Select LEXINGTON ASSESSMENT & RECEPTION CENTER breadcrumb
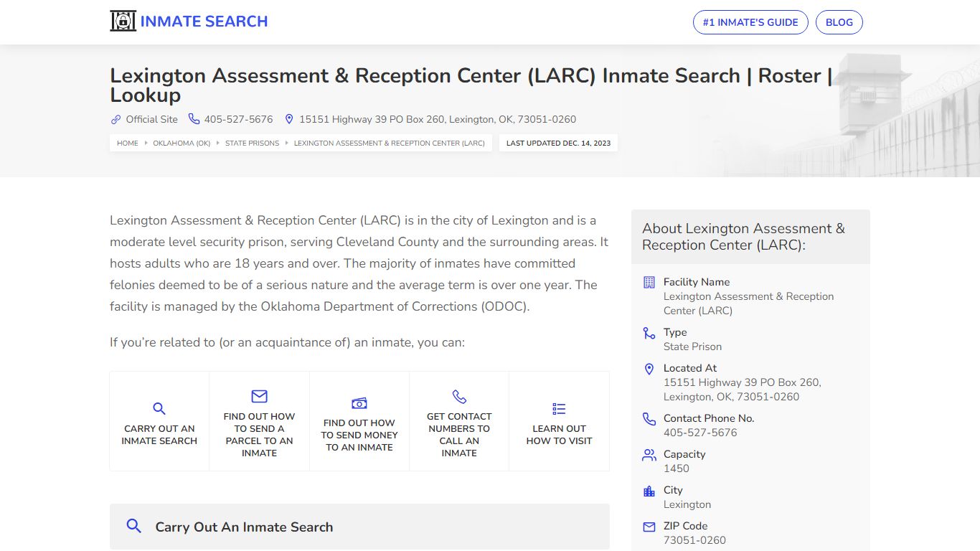This screenshot has height=551, width=980. tap(390, 143)
